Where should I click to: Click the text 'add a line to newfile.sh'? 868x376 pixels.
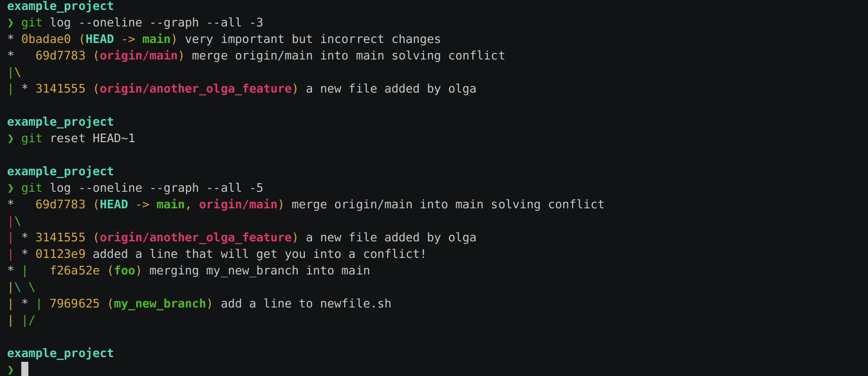(x=306, y=304)
